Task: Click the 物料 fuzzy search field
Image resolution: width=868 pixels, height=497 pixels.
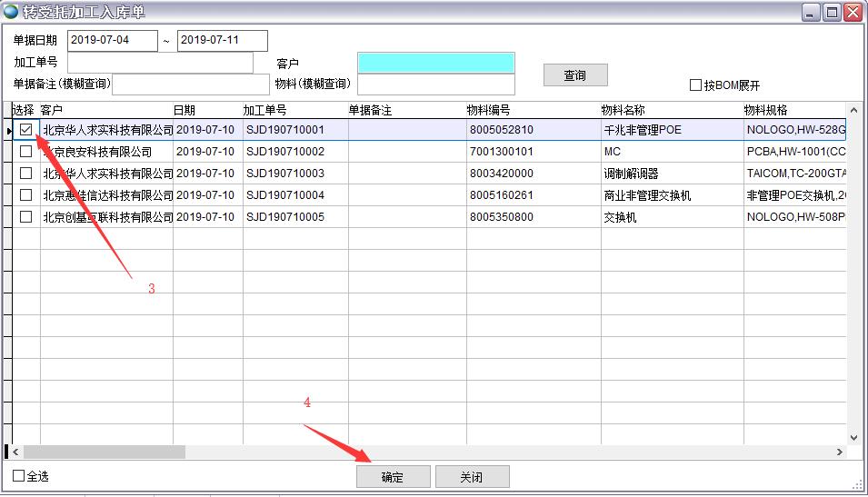Action: coord(436,84)
